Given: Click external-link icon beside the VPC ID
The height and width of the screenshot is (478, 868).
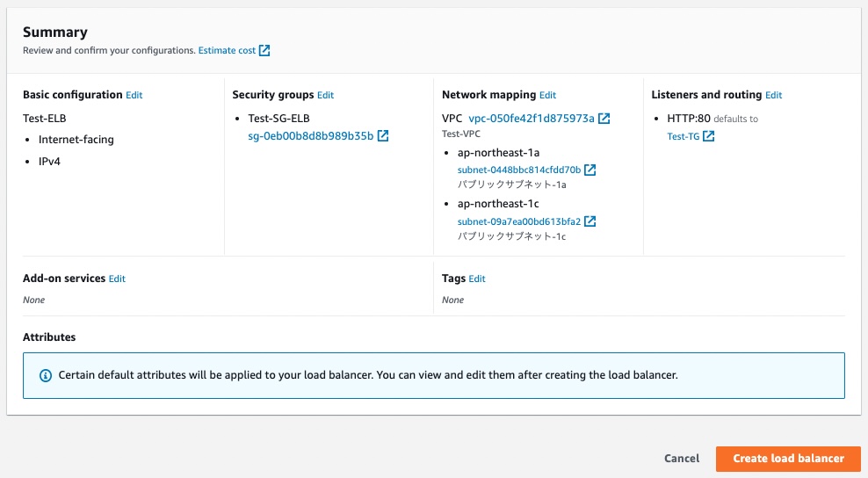Looking at the screenshot, I should (x=604, y=119).
